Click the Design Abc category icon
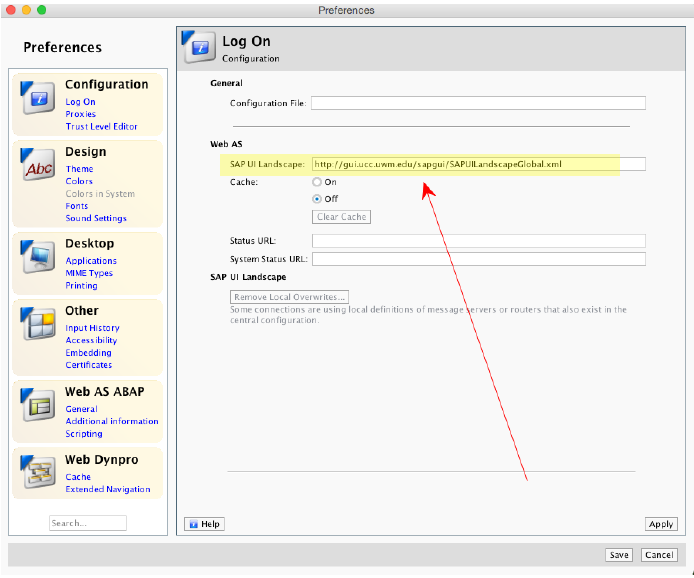 (x=38, y=165)
